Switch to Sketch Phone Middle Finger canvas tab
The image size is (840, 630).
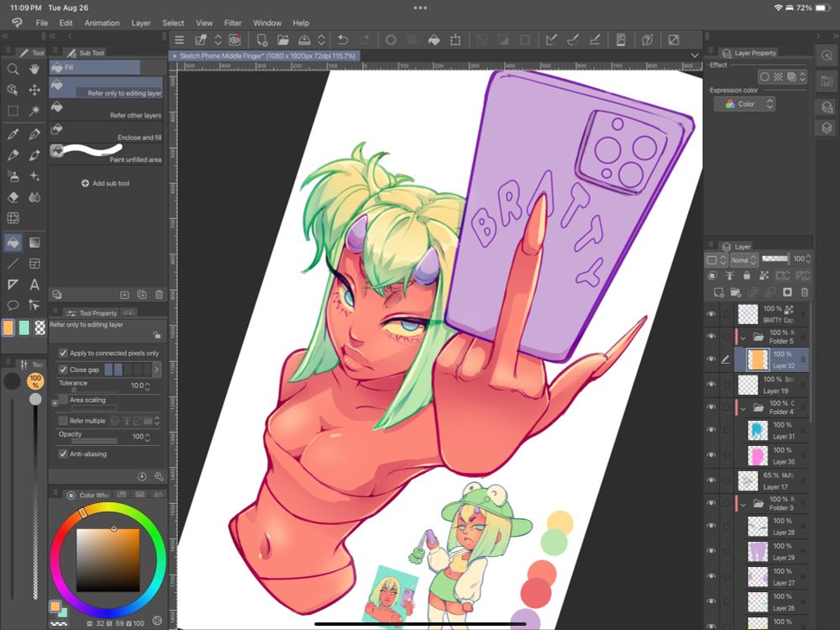coord(265,55)
